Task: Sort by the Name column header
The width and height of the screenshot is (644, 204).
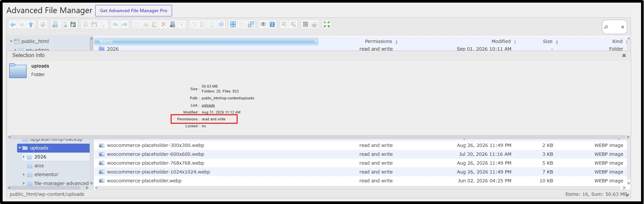Action: [x=206, y=41]
